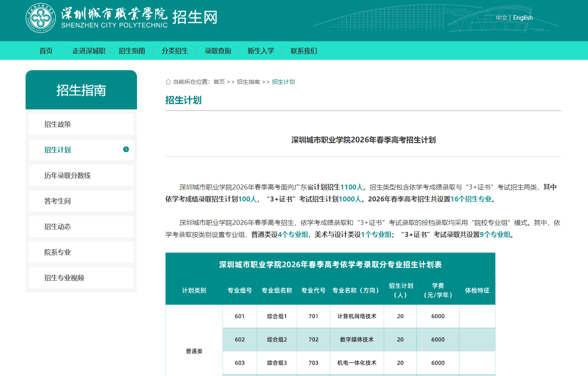Click the arrow icon beside 招生计划 sidebar item

[126, 150]
